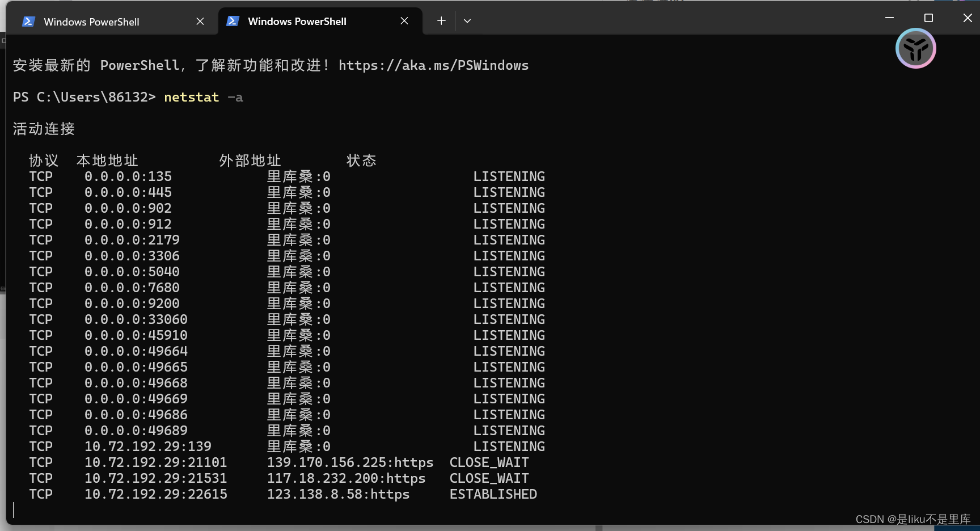Click the 协议 column header

[44, 161]
